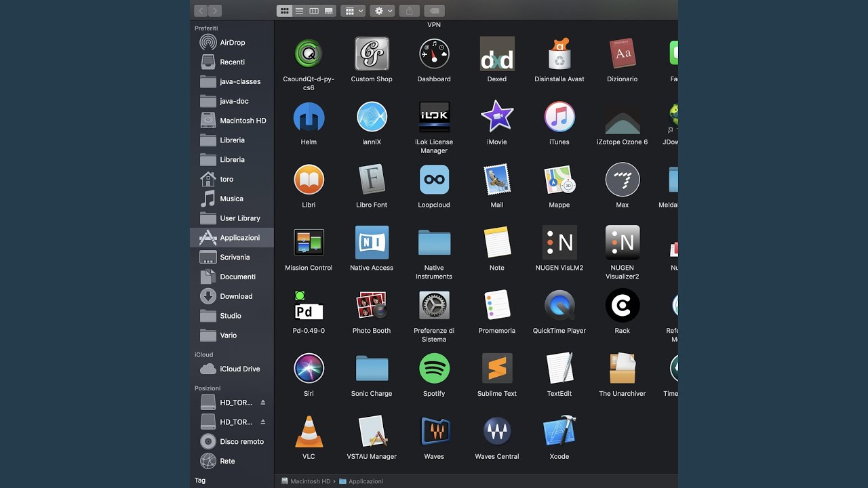Open Sublime Text icon
868x488 pixels.
(497, 369)
